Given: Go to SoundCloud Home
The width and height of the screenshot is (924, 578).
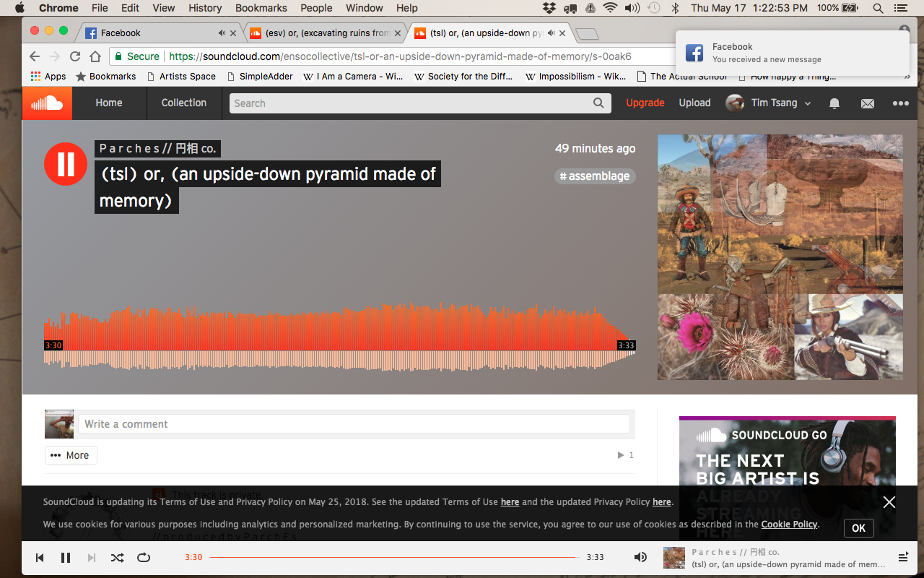Looking at the screenshot, I should tap(109, 103).
